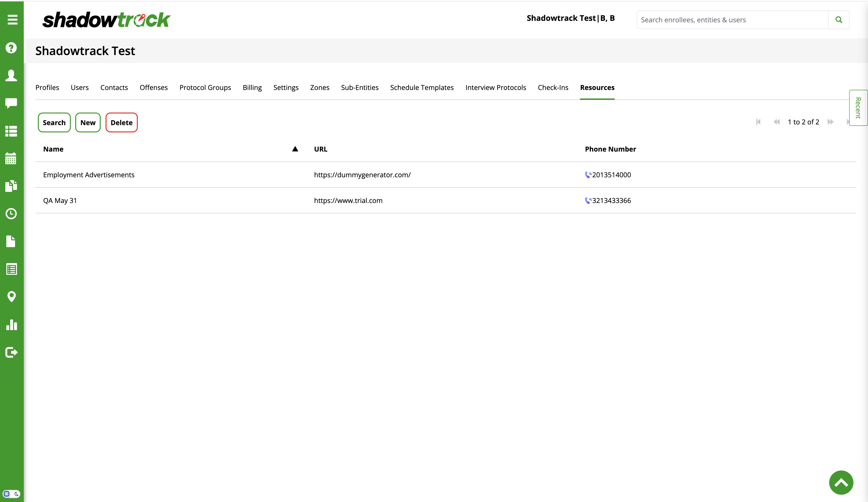Open the map location pin icon
The image size is (868, 502).
point(11,296)
